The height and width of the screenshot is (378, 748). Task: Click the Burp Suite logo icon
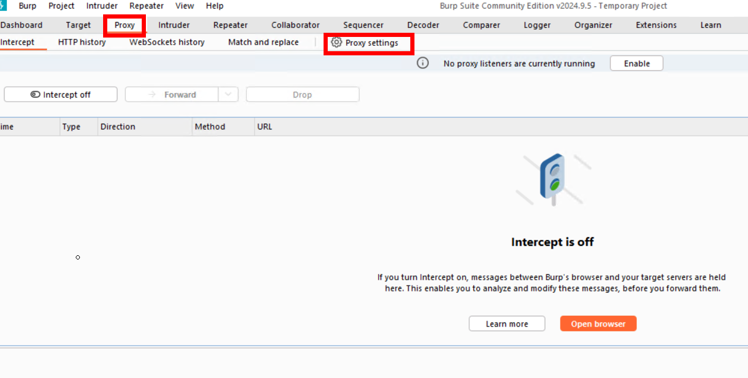tap(2, 6)
